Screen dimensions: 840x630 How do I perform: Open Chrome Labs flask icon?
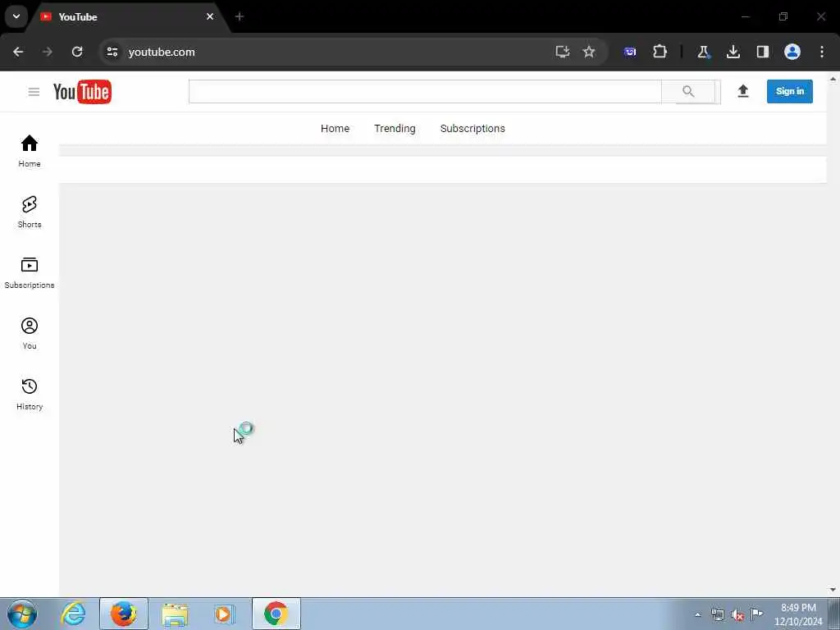click(x=703, y=52)
